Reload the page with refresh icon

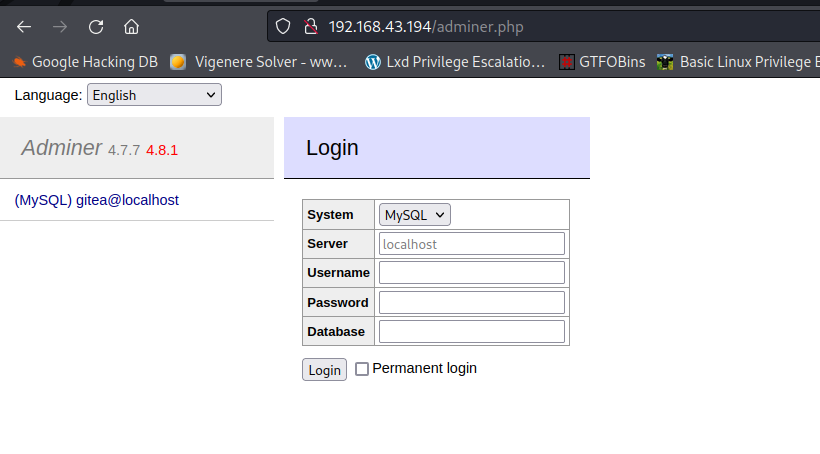pyautogui.click(x=96, y=26)
